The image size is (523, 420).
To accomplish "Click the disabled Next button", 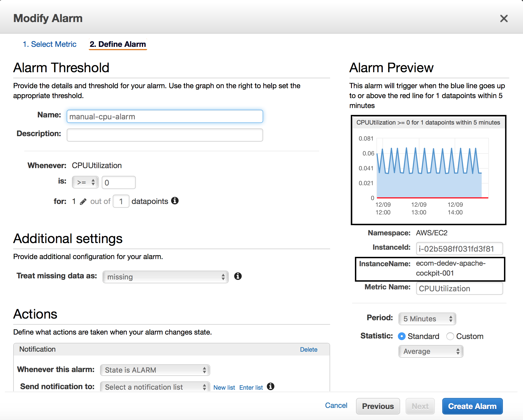I will [420, 406].
